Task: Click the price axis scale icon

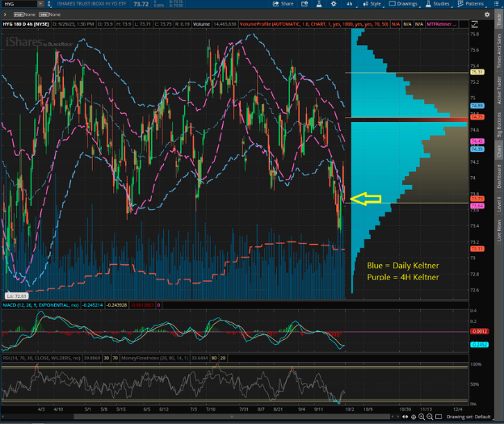Action: (474, 24)
